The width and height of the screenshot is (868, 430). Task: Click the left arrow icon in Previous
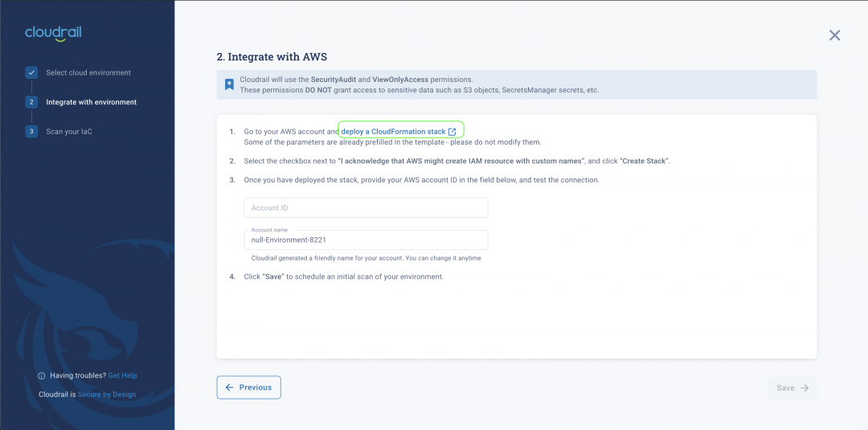(230, 387)
